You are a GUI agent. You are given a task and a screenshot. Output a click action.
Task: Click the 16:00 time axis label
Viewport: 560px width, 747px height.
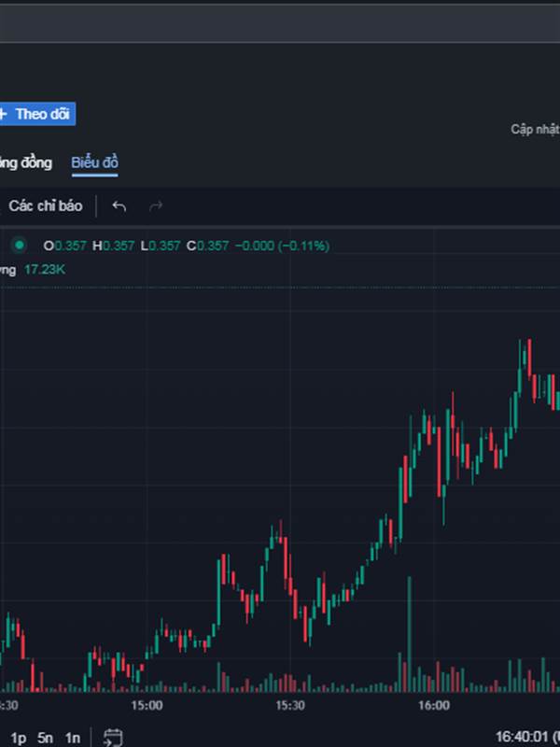tap(434, 706)
